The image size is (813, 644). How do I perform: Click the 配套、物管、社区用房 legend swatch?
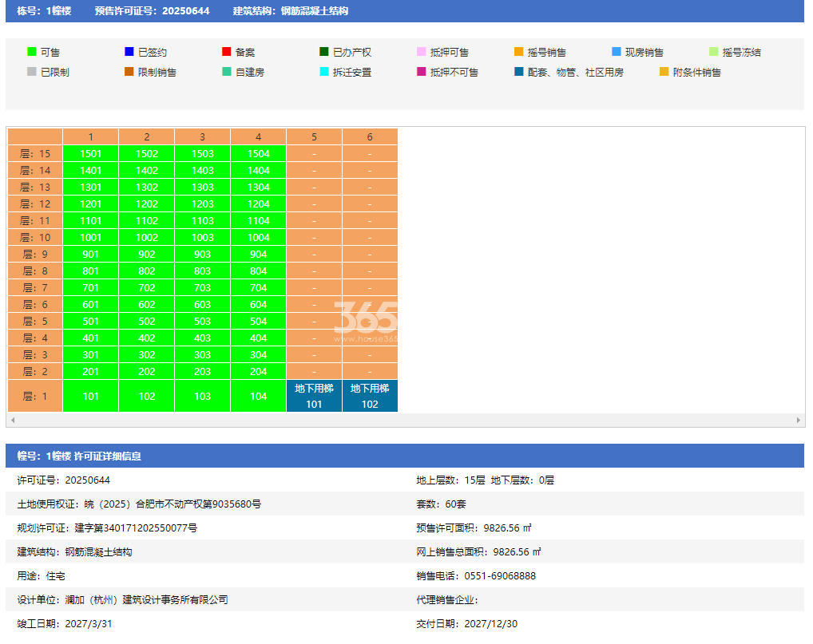pyautogui.click(x=518, y=72)
